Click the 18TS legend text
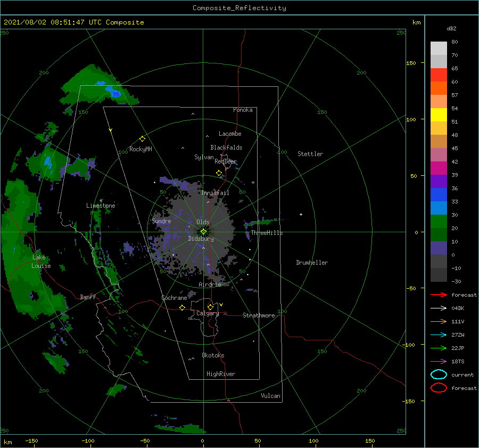 (458, 362)
